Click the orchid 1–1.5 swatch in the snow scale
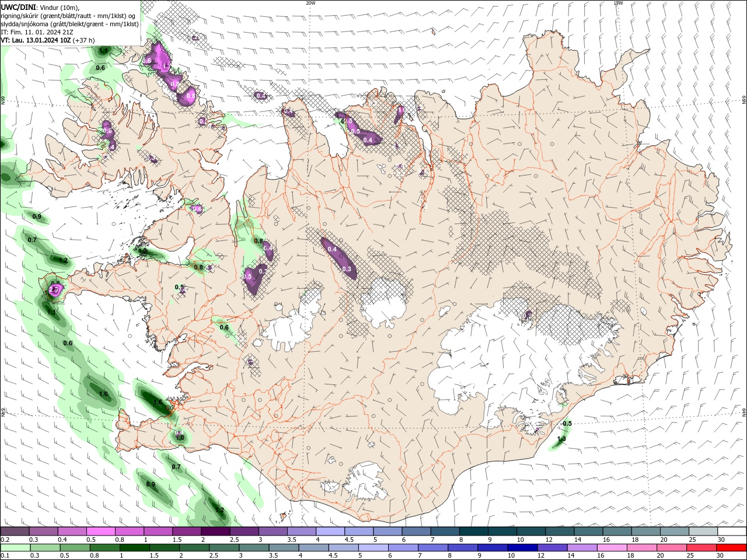747x560 pixels. (x=158, y=531)
